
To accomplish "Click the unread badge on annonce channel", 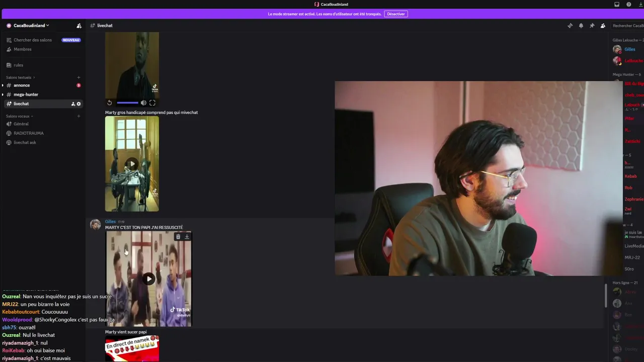I will coord(78,85).
